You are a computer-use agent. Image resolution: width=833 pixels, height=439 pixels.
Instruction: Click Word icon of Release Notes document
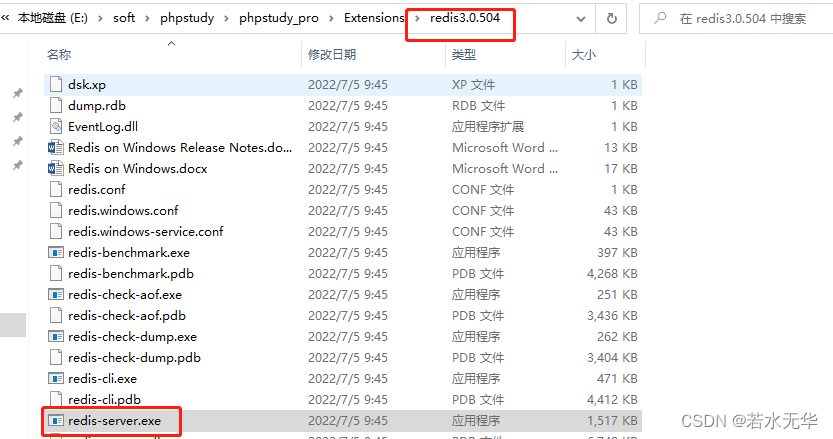[56, 147]
